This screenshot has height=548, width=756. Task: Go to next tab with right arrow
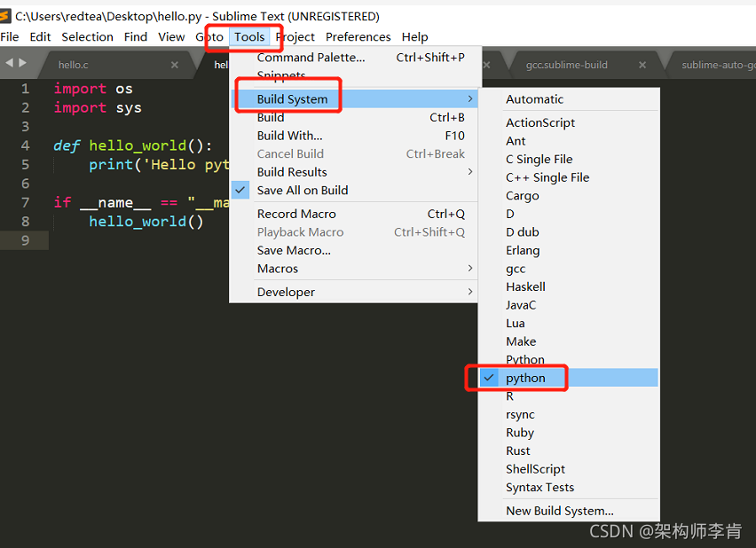[22, 63]
